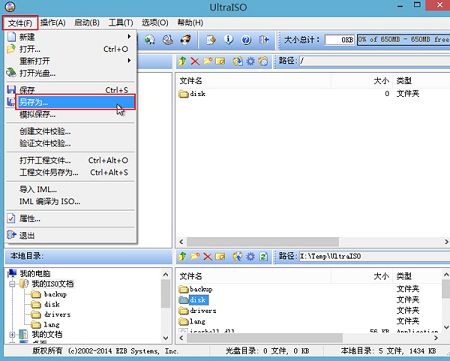The image size is (450, 361).
Task: Click the help question mark icon in the main toolbar
Action: (x=246, y=40)
